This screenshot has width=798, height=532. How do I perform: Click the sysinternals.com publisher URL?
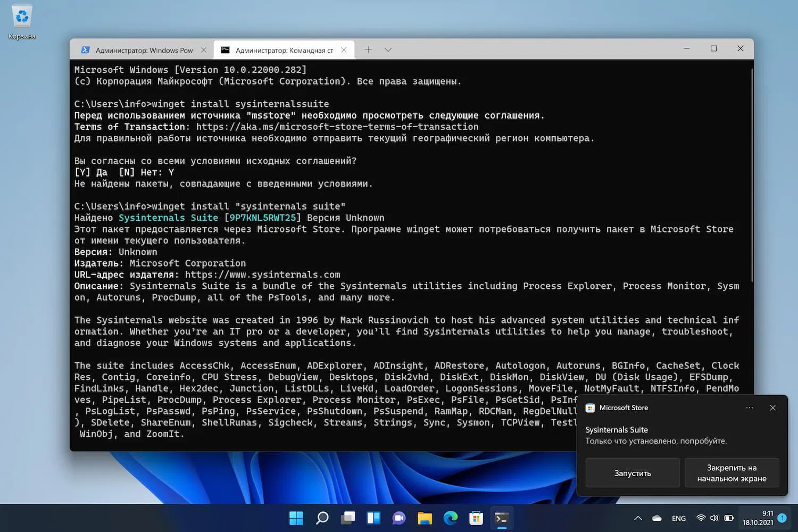coord(262,275)
